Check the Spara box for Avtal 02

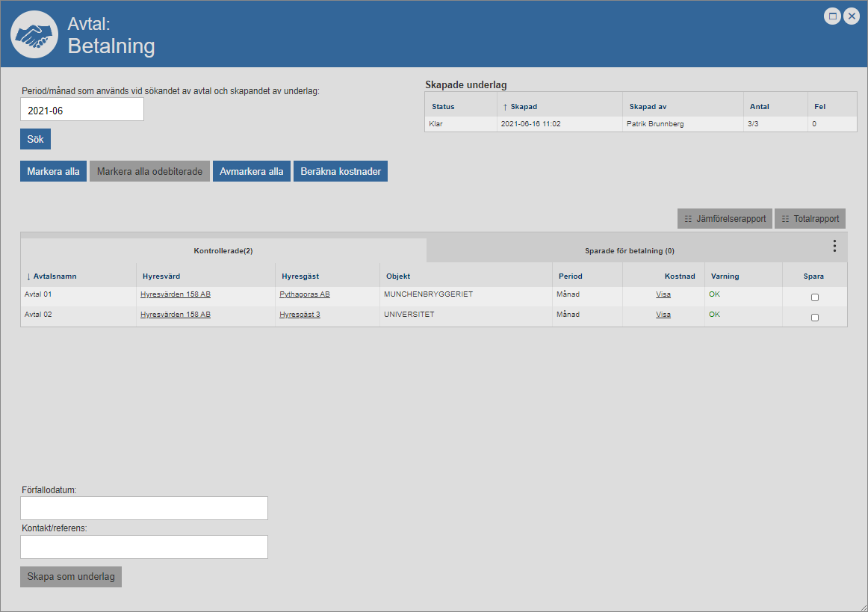click(x=814, y=318)
